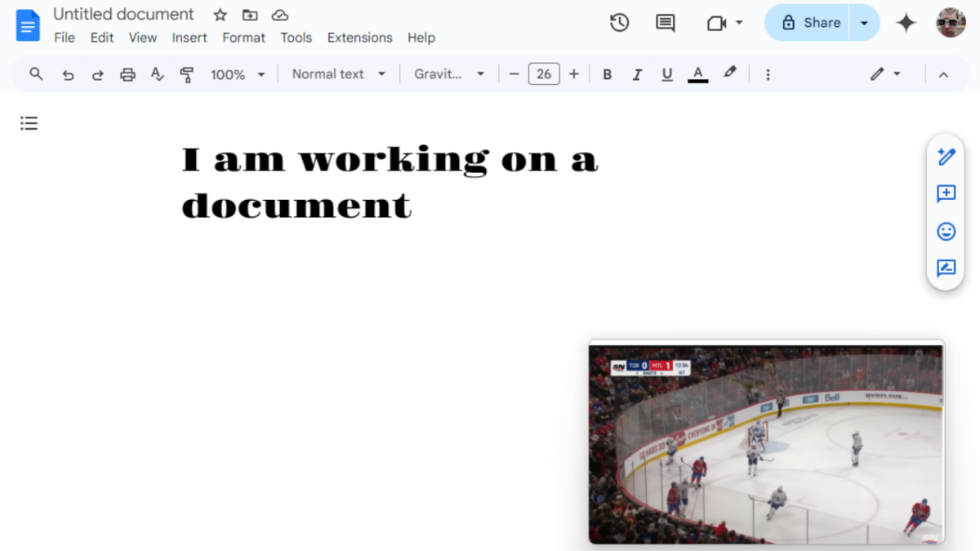This screenshot has width=980, height=551.
Task: Open the text color picker
Action: pos(697,74)
